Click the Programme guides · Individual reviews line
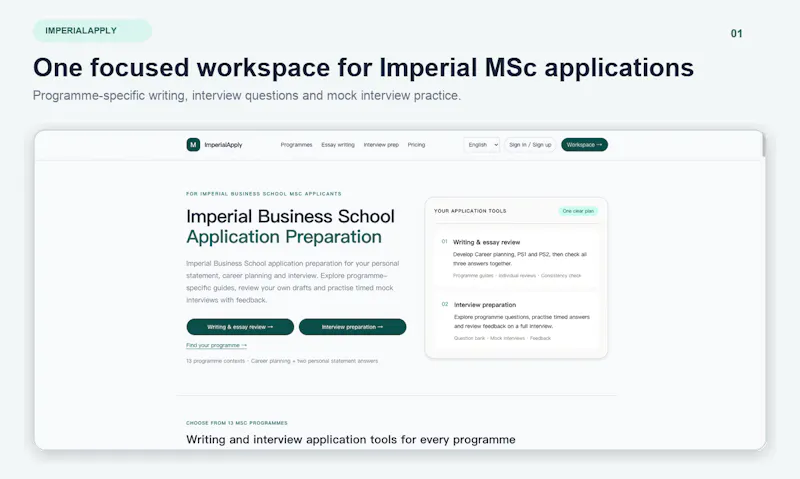The image size is (800, 479). 517,275
